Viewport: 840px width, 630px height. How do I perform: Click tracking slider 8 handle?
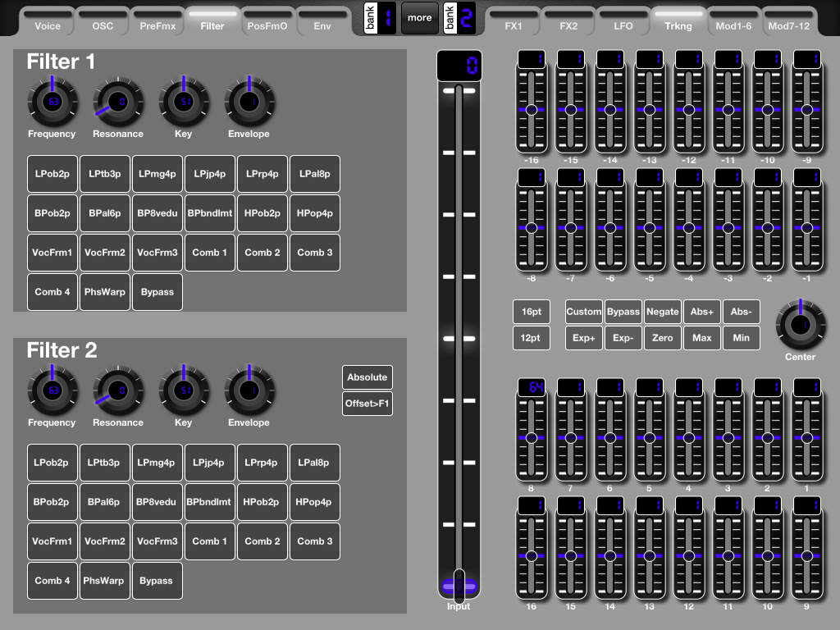click(x=532, y=438)
